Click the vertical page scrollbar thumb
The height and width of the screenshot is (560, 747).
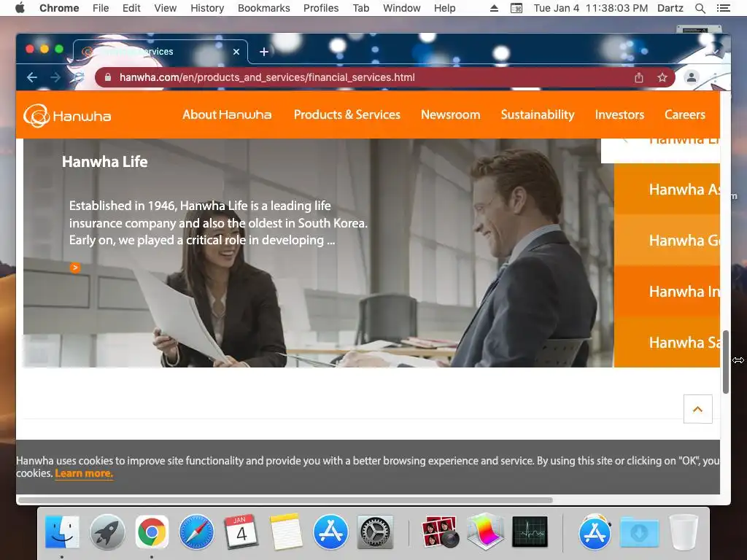tap(726, 362)
